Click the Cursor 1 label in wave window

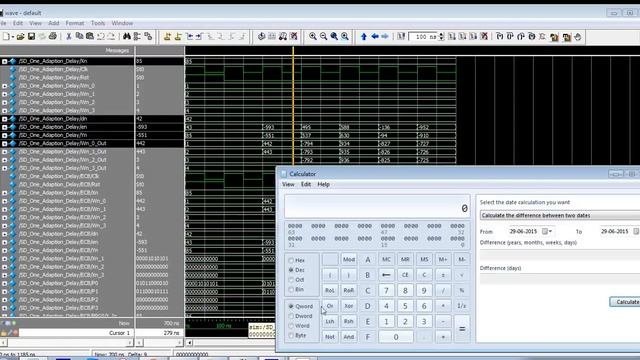pos(119,333)
